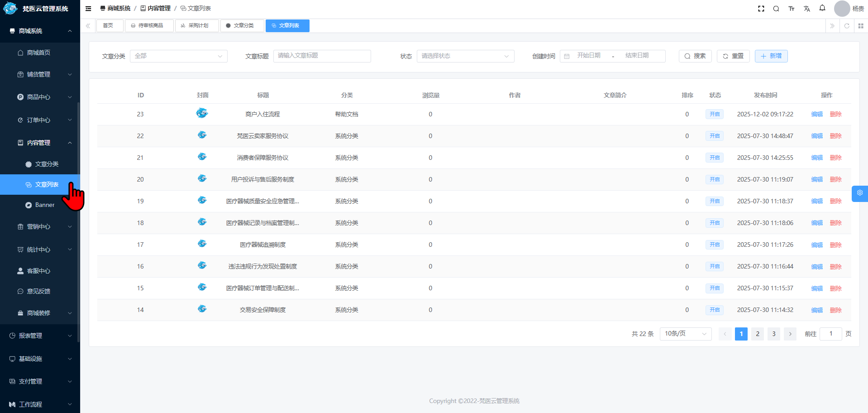Open the 请选择状态 status dropdown
This screenshot has height=413, width=868.
click(465, 56)
